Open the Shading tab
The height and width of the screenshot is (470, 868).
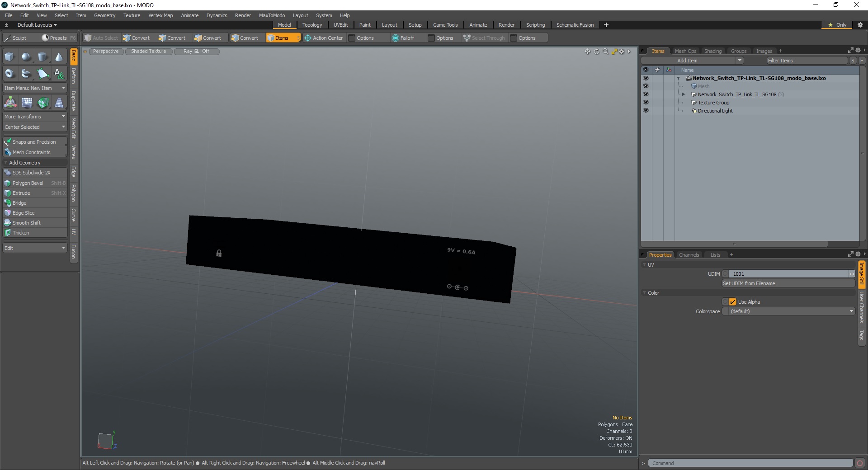713,51
